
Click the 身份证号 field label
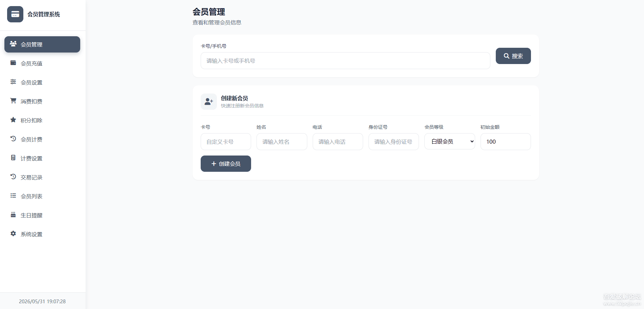pos(378,127)
